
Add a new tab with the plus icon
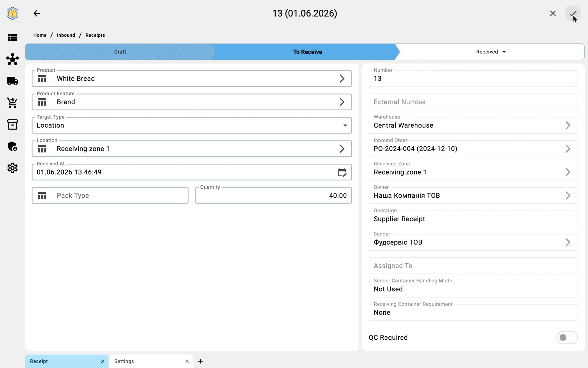click(x=201, y=361)
